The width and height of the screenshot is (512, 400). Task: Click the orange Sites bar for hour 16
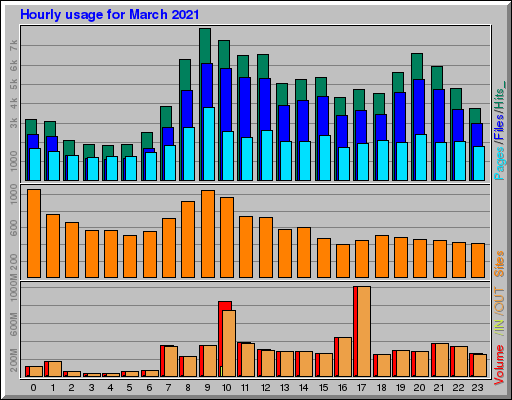(343, 261)
